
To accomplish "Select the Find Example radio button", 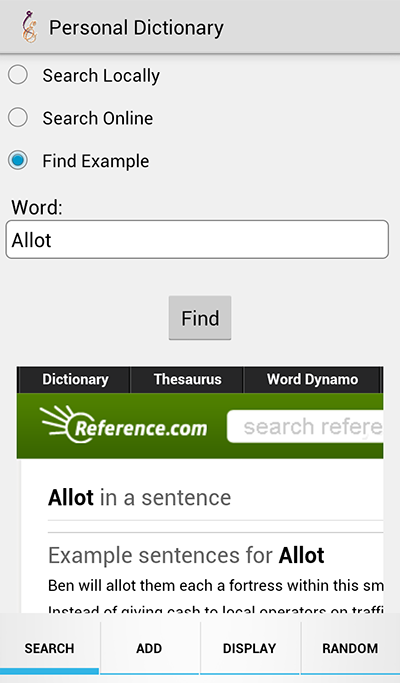I will pos(18,160).
